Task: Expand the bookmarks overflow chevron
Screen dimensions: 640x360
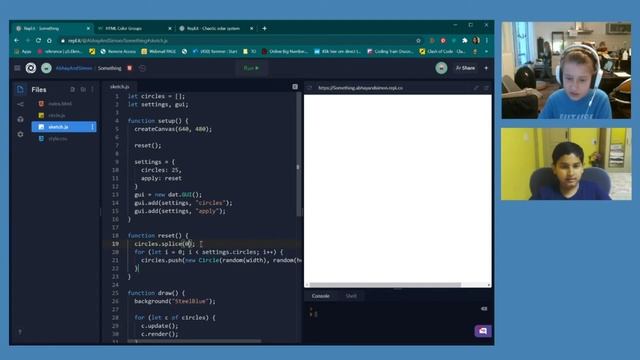Action: 486,51
